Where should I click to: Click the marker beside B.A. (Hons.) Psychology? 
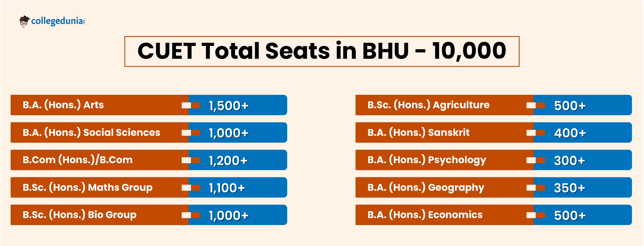(536, 160)
